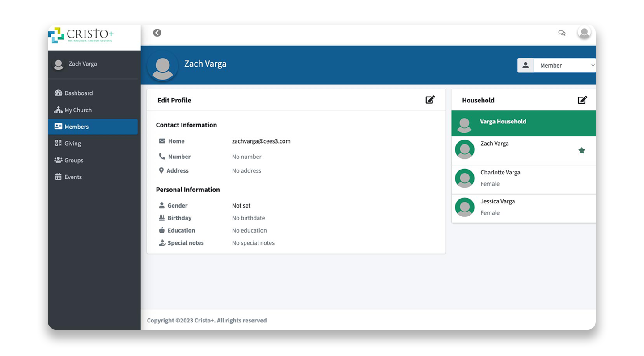Click the Edit Profile pencil icon
The image size is (644, 356).
tap(430, 100)
